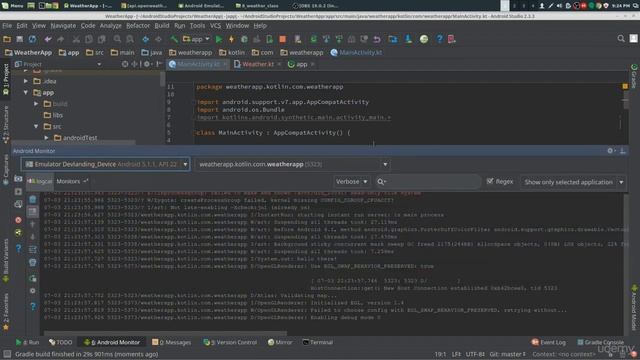
Task: Open the Show only selected application dropdown
Action: [573, 182]
